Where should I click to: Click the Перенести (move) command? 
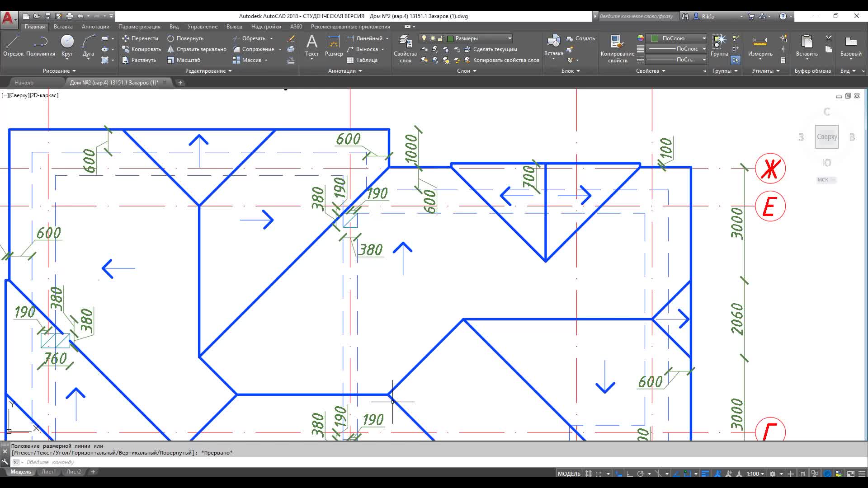click(140, 38)
